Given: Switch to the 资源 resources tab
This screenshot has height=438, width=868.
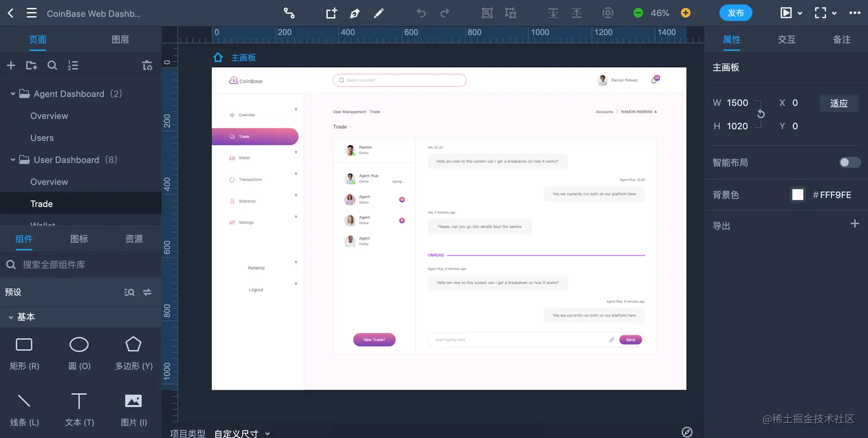Looking at the screenshot, I should (x=134, y=239).
